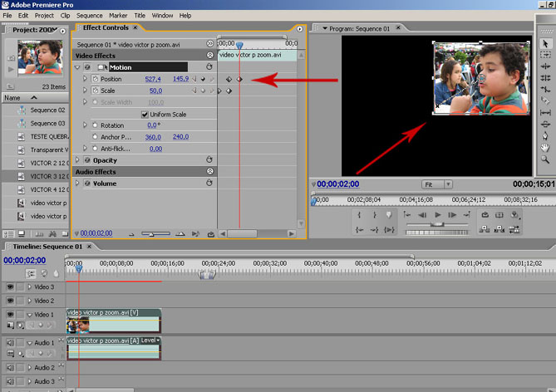The width and height of the screenshot is (556, 392).
Task: Expand the Video 2 track
Action: pos(30,301)
